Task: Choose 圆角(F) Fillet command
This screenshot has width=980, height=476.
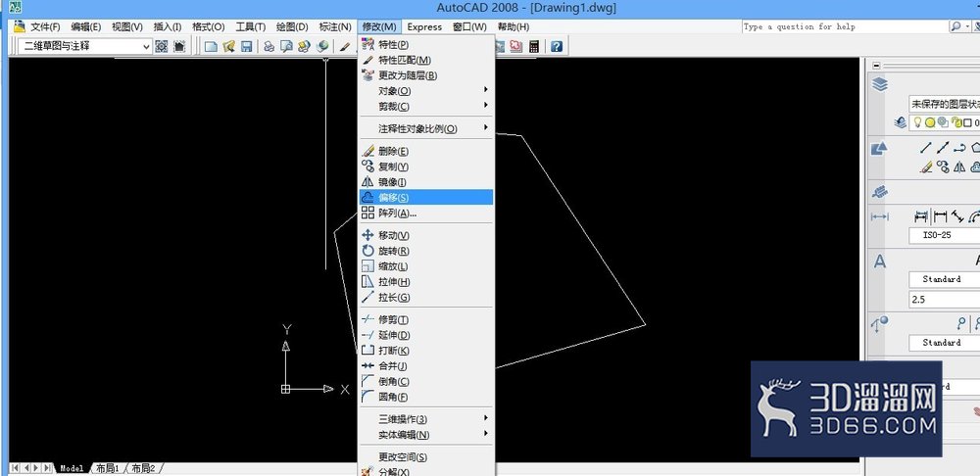Action: (426, 398)
